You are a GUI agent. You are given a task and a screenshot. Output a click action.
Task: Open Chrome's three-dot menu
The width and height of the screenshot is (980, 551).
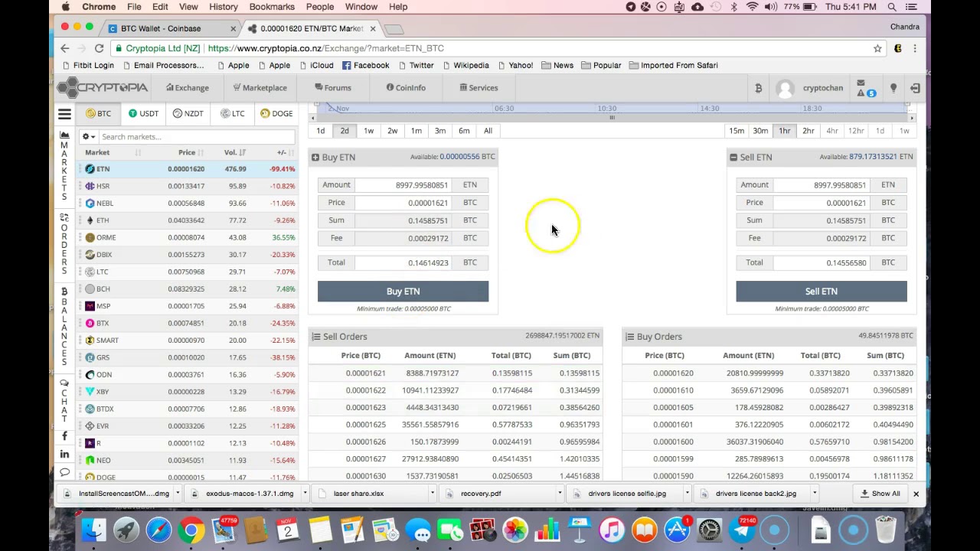click(915, 48)
